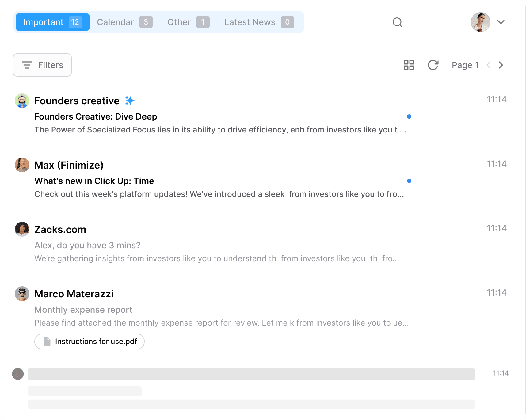Click sender name Marco Materazzi

pos(74,294)
